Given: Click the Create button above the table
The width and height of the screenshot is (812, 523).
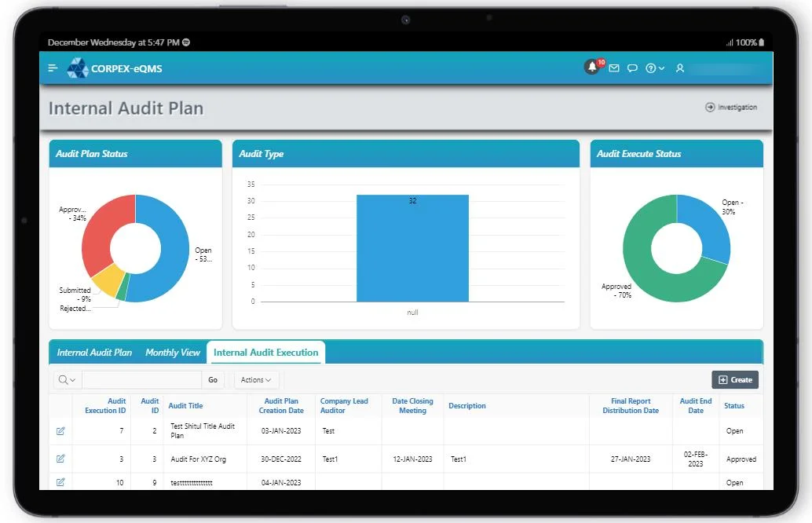Looking at the screenshot, I should 735,379.
